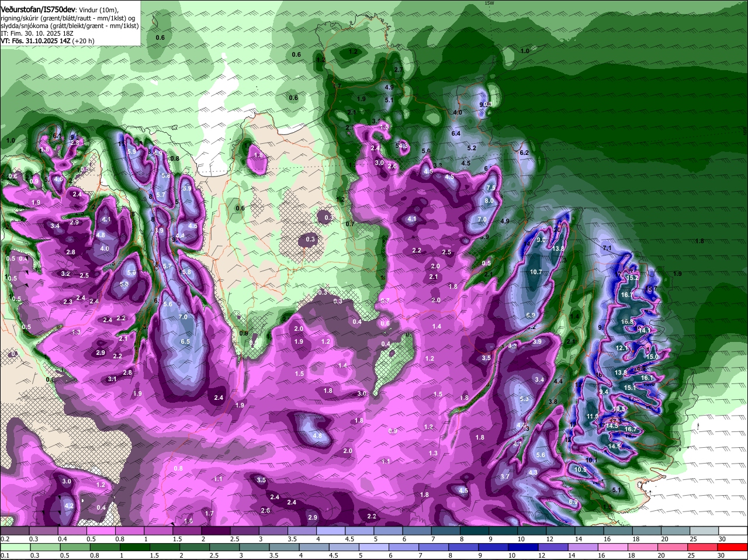Click the 15.2 precipitation value on the map

(632, 278)
